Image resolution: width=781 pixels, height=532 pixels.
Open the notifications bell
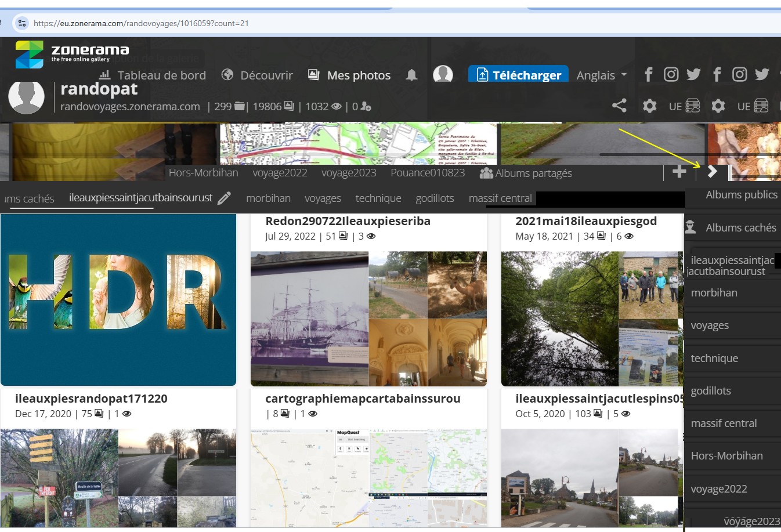411,75
